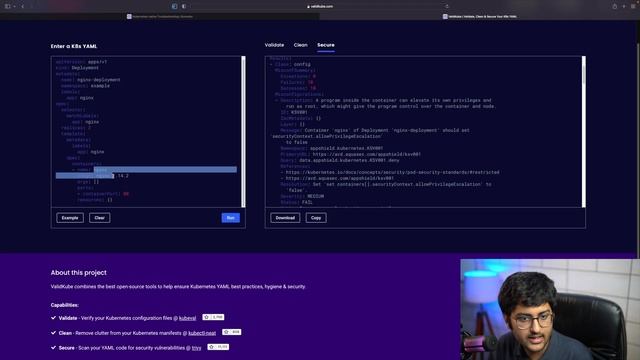The height and width of the screenshot is (360, 640).
Task: Click the 'Severity: MEDIUM' output line
Action: click(x=302, y=196)
